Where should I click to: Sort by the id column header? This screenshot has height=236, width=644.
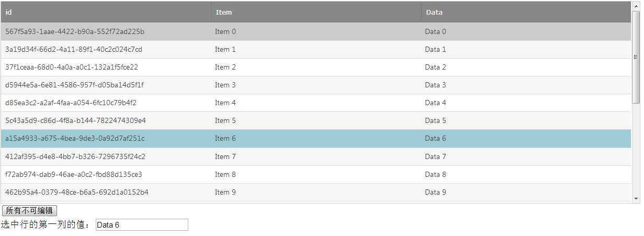[106, 12]
